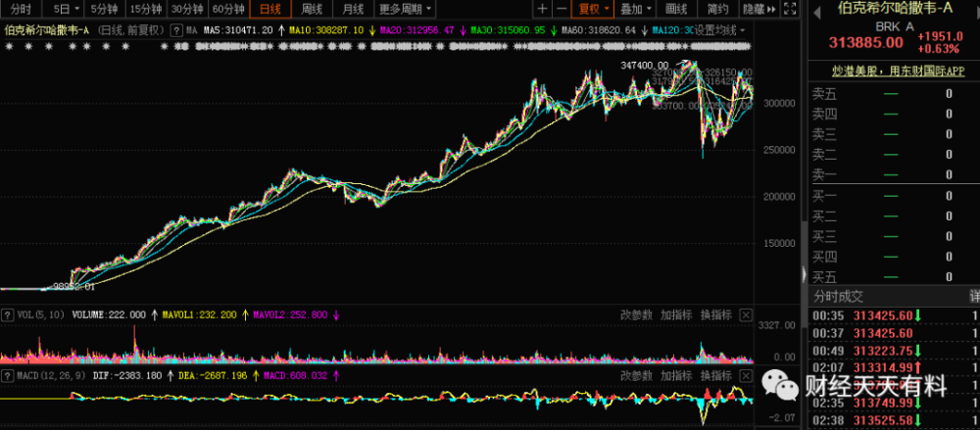Switch to 周线 weekly chart

tap(312, 9)
